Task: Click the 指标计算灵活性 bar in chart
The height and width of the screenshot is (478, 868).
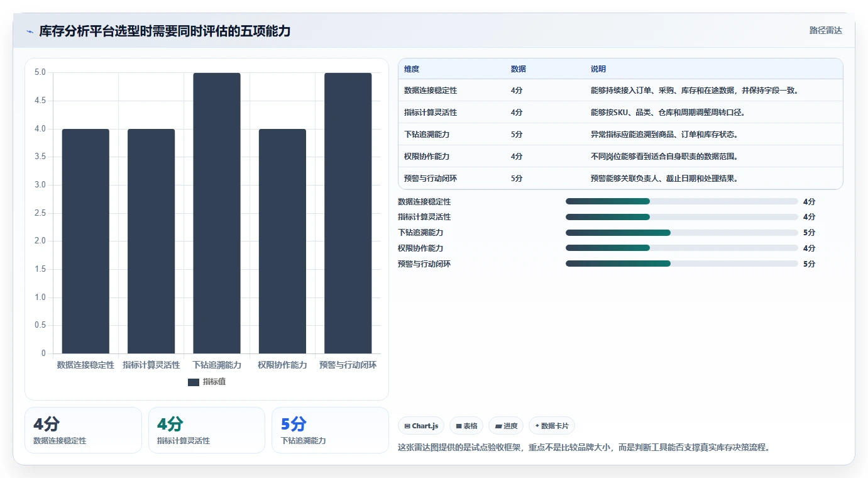Action: [x=151, y=241]
